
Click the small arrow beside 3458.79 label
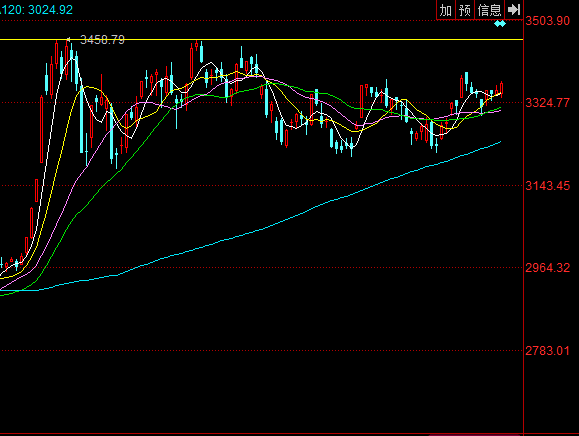pyautogui.click(x=68, y=39)
